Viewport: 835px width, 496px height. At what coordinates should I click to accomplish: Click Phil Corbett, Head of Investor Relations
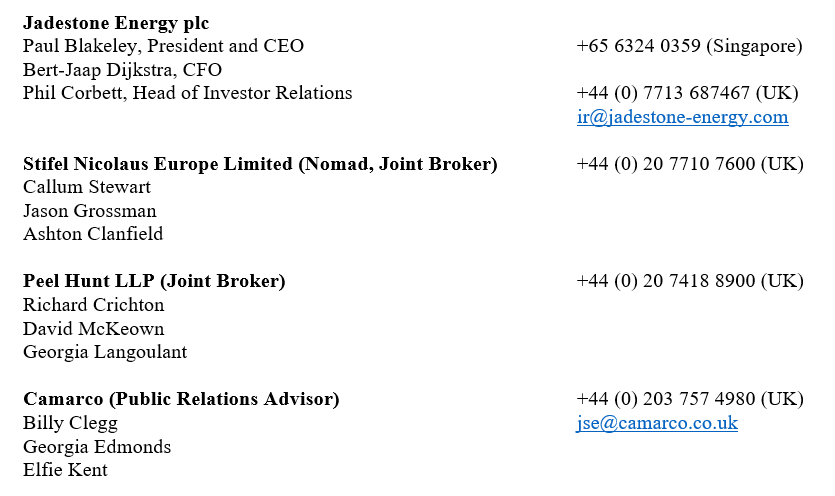187,93
